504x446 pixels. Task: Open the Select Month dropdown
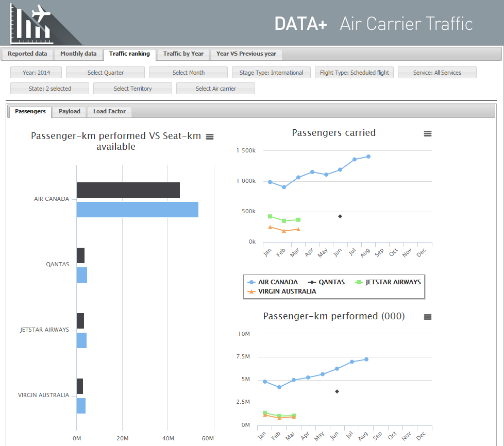coord(189,73)
